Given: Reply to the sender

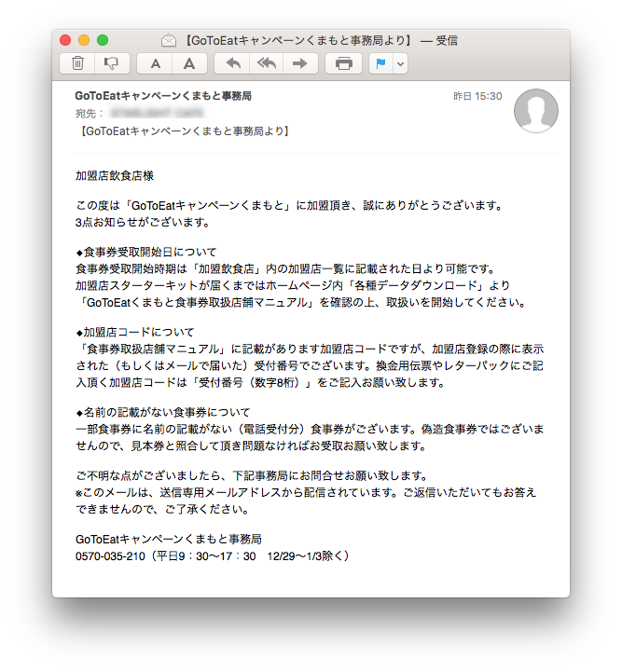Looking at the screenshot, I should 233,63.
